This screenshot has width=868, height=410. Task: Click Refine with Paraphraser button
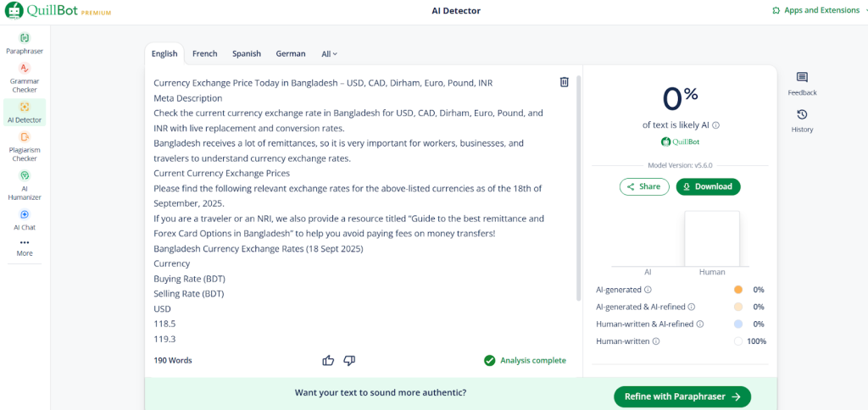[682, 396]
